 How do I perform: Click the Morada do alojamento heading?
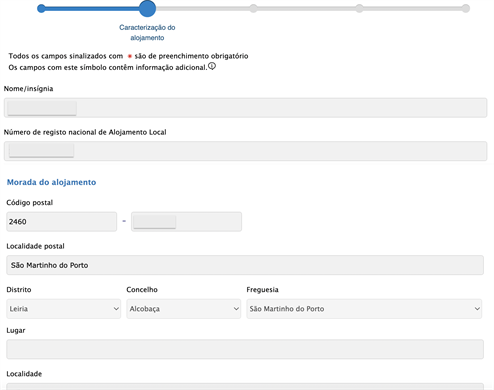click(52, 182)
